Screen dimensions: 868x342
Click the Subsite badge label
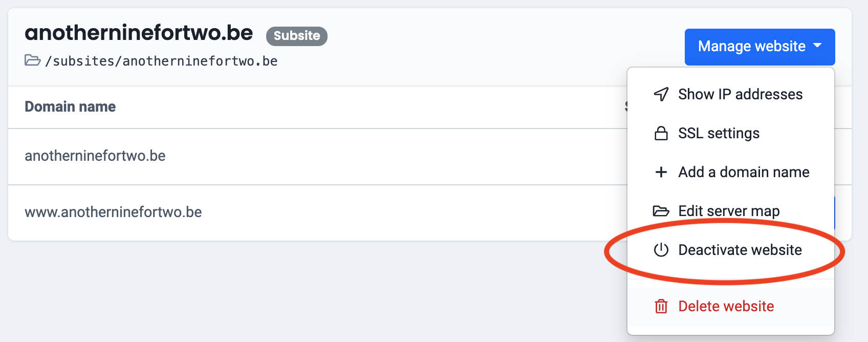coord(297,36)
